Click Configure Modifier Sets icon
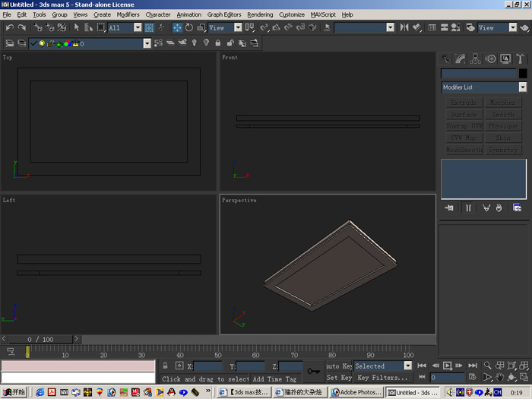The height and width of the screenshot is (399, 532). pos(517,207)
